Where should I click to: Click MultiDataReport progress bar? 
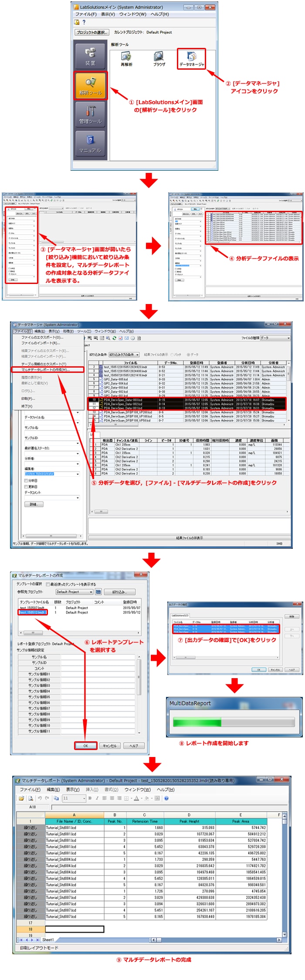[x=234, y=722]
